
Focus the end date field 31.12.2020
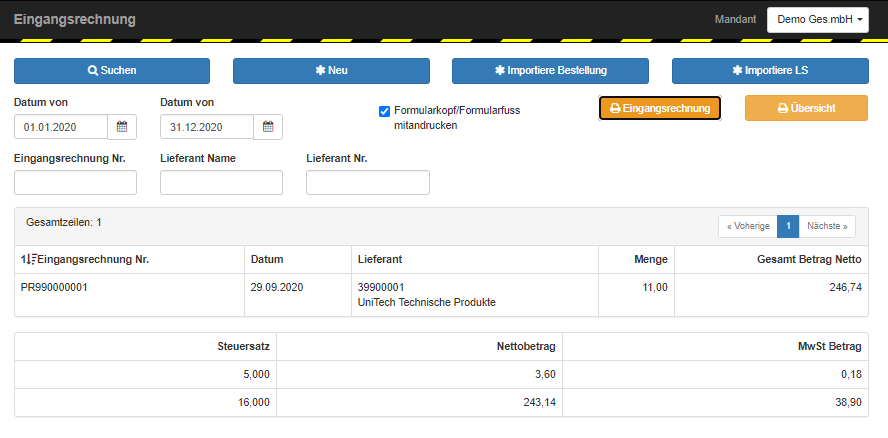pos(207,127)
